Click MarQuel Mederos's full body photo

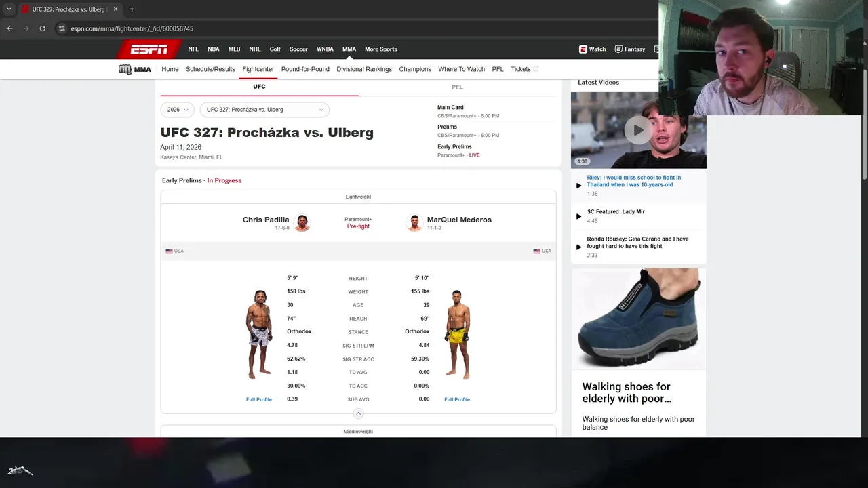pos(458,334)
